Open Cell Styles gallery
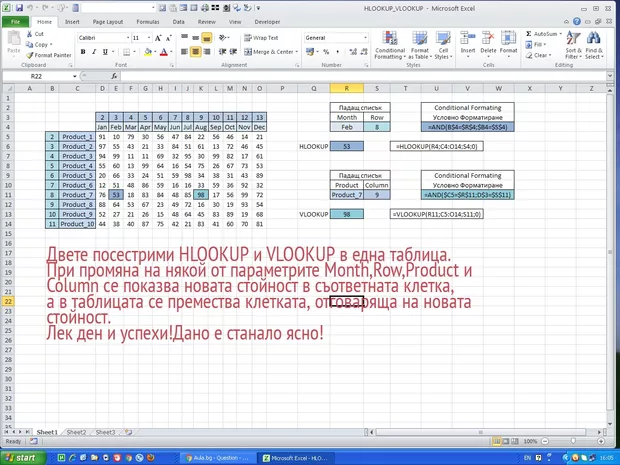 (443, 45)
